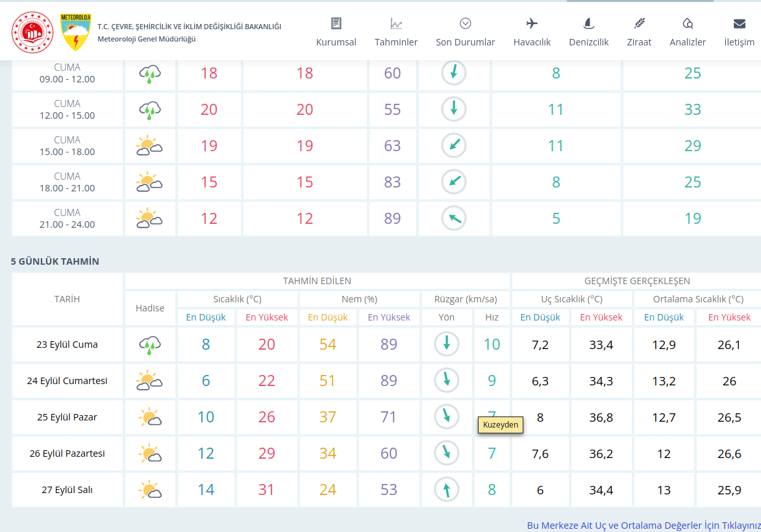Open the extreme and average values link
The image size is (761, 532).
pyautogui.click(x=643, y=525)
